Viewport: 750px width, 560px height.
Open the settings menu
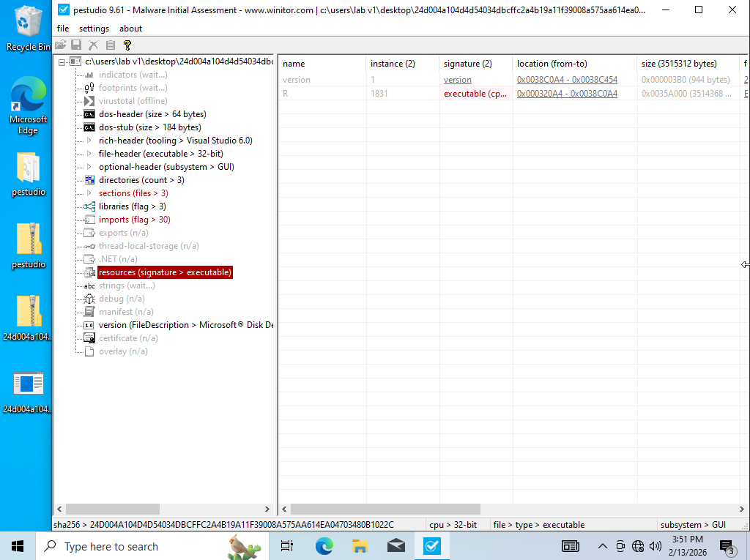coord(94,29)
